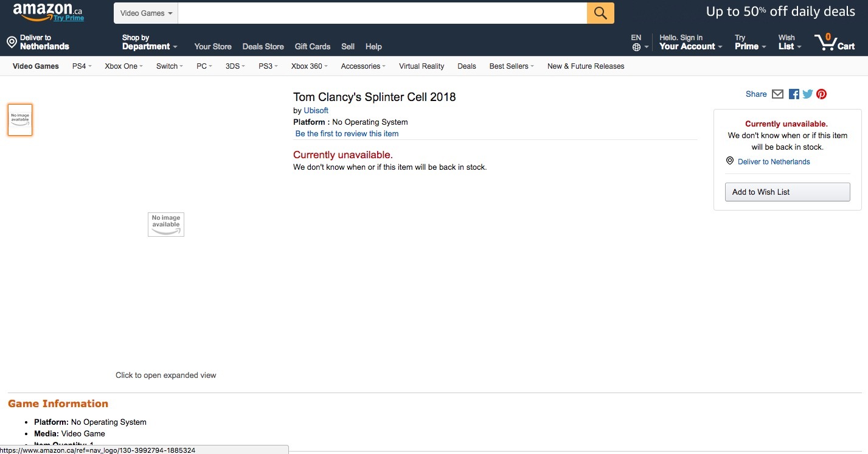Screen dimensions: 868x454
Task: Open the Xbox One category menu
Action: tap(123, 66)
